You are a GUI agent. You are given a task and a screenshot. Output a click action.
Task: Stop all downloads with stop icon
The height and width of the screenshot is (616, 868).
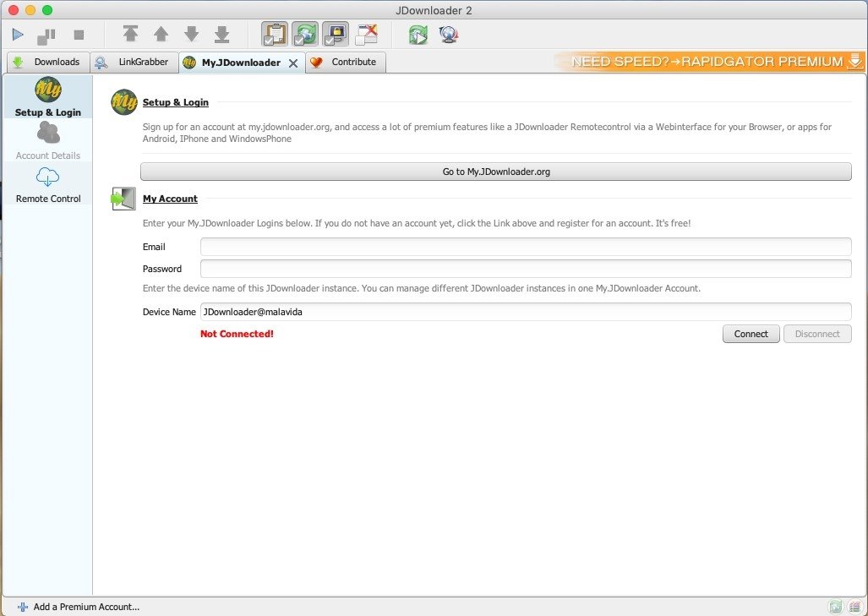click(79, 35)
